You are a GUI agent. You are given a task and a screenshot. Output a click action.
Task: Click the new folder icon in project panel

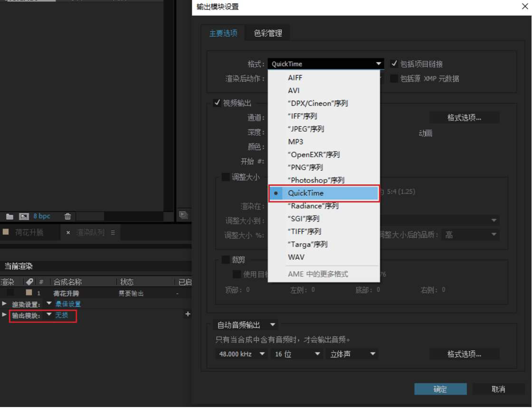tap(9, 216)
